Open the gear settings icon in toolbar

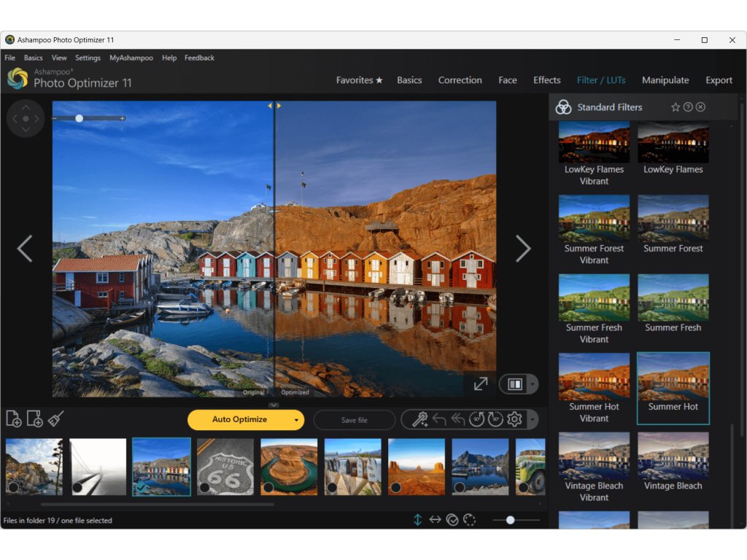(514, 419)
